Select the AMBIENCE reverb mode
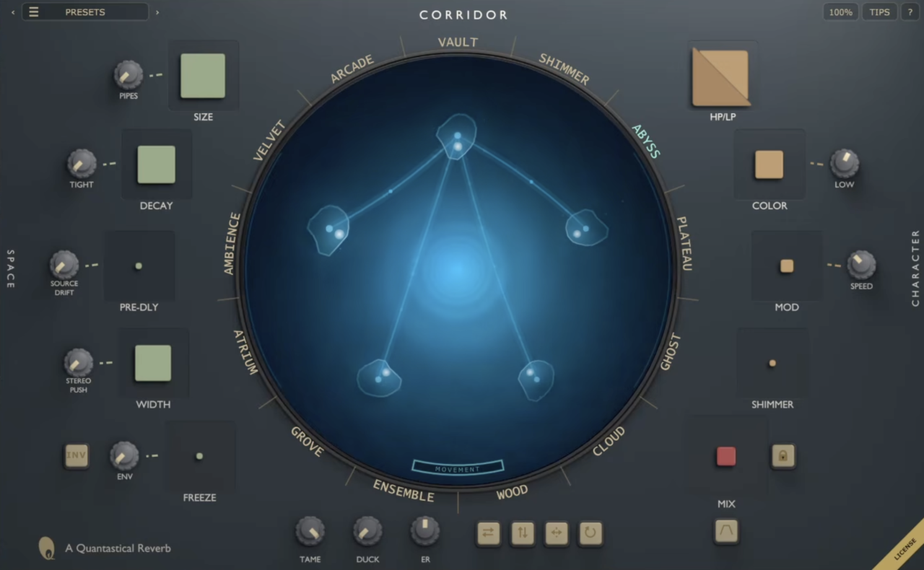This screenshot has height=570, width=924. point(232,243)
